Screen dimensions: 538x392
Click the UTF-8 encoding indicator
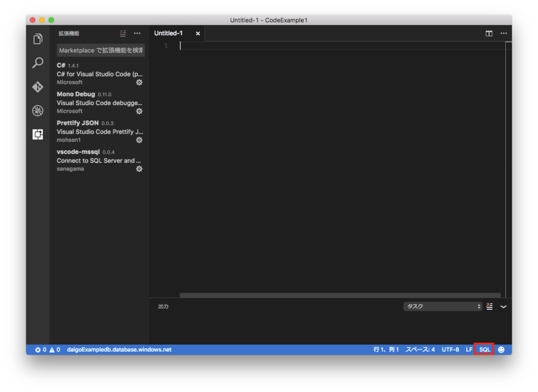(x=450, y=349)
